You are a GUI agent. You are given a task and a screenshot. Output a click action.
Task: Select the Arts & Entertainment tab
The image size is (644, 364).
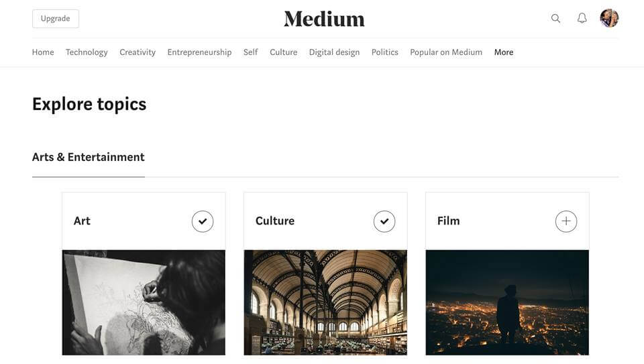click(89, 158)
